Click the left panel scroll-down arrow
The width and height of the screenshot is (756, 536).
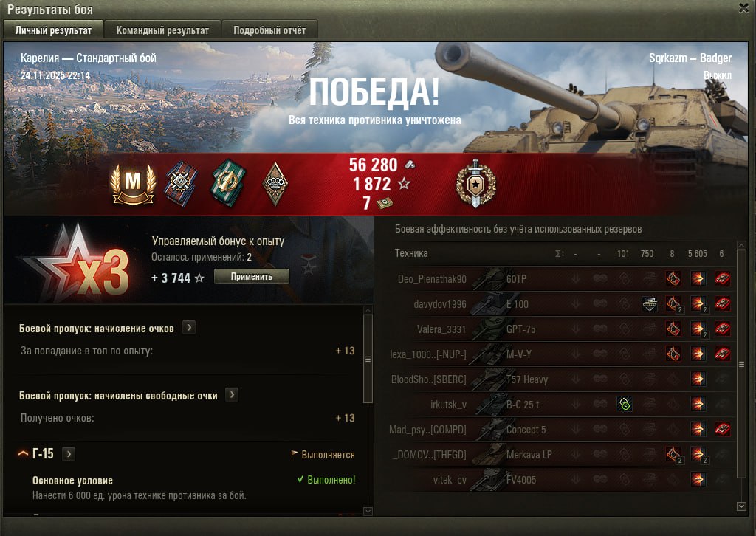[368, 511]
